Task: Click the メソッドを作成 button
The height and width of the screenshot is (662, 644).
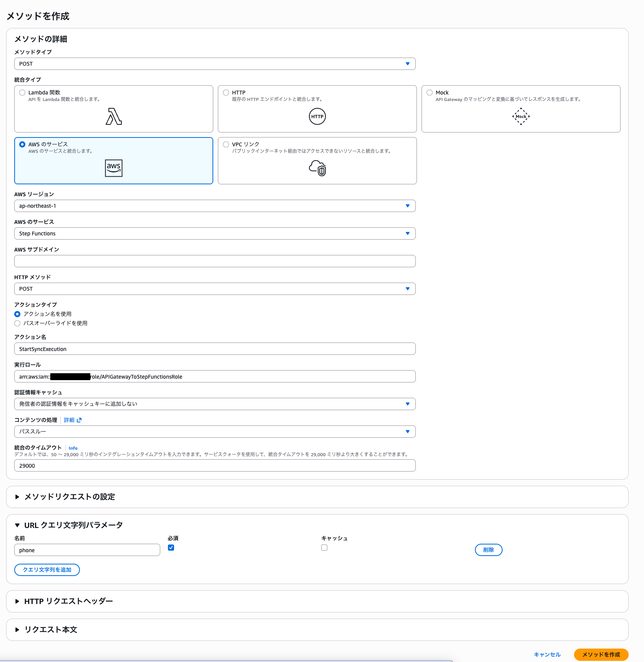Action: (601, 655)
